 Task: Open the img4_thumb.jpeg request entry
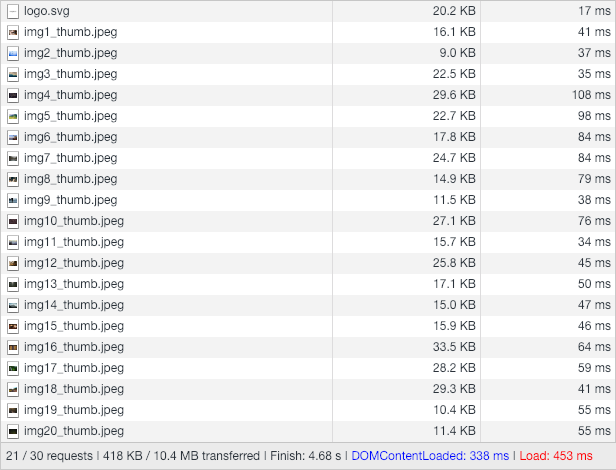tap(70, 95)
